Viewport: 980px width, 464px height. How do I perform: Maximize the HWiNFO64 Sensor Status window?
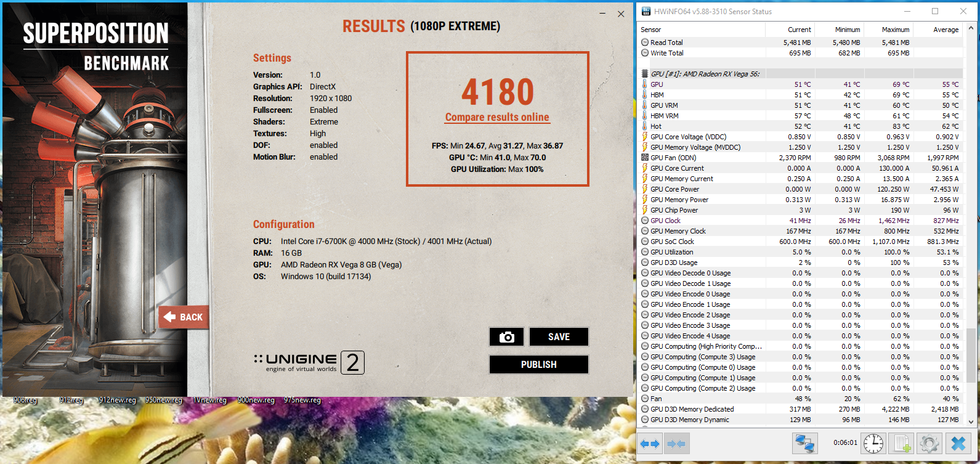pos(935,11)
